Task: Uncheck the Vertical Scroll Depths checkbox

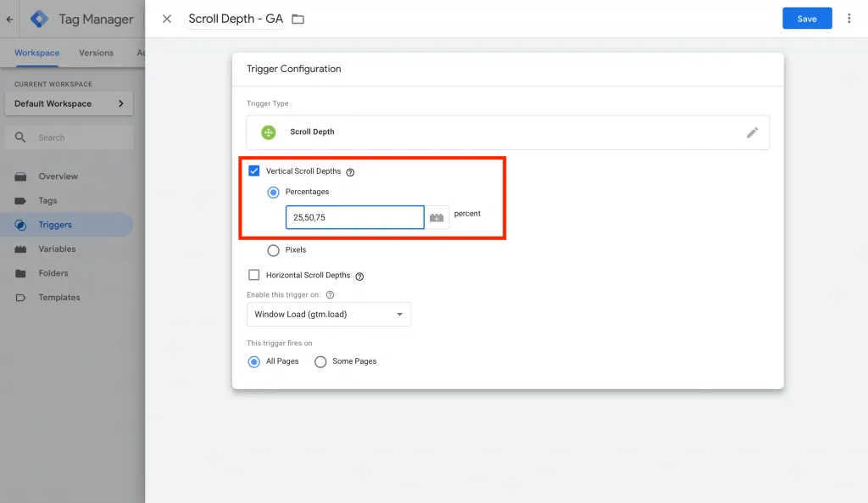Action: point(254,170)
